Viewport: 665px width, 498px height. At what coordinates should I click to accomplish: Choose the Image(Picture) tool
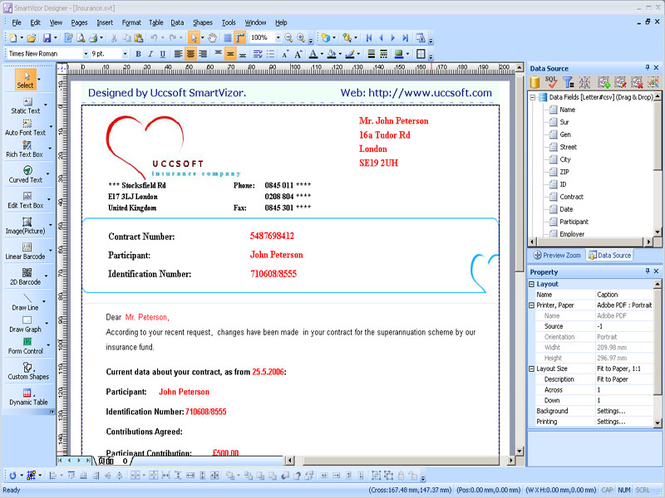coord(26,226)
